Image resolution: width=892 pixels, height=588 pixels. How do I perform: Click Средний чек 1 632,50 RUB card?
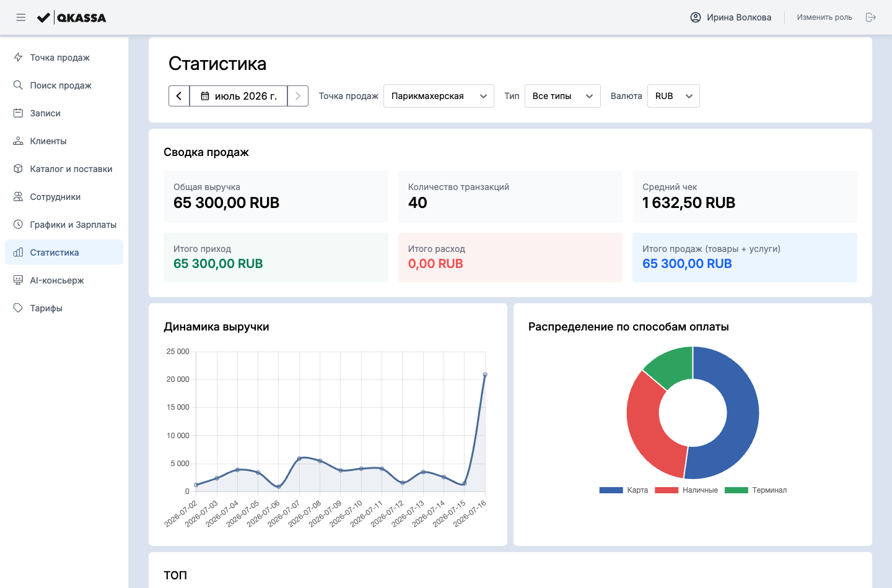[x=745, y=197]
